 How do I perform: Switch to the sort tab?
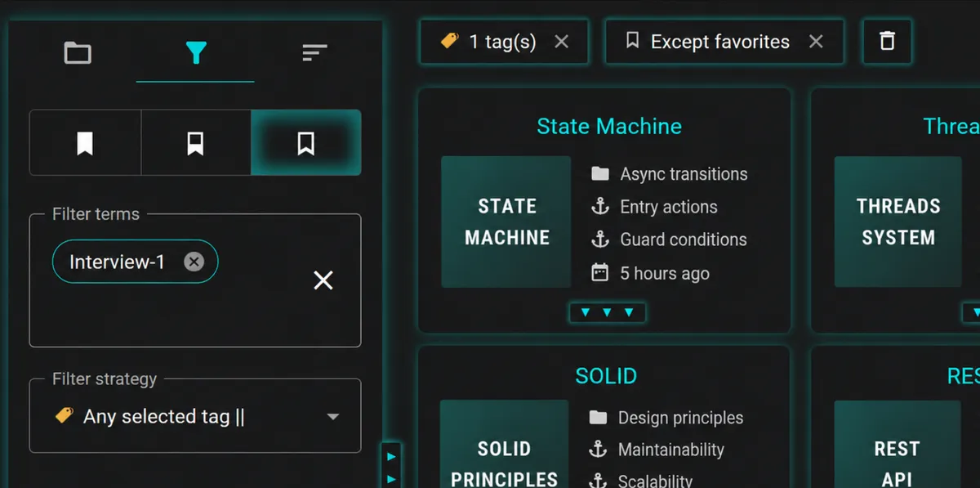[314, 53]
